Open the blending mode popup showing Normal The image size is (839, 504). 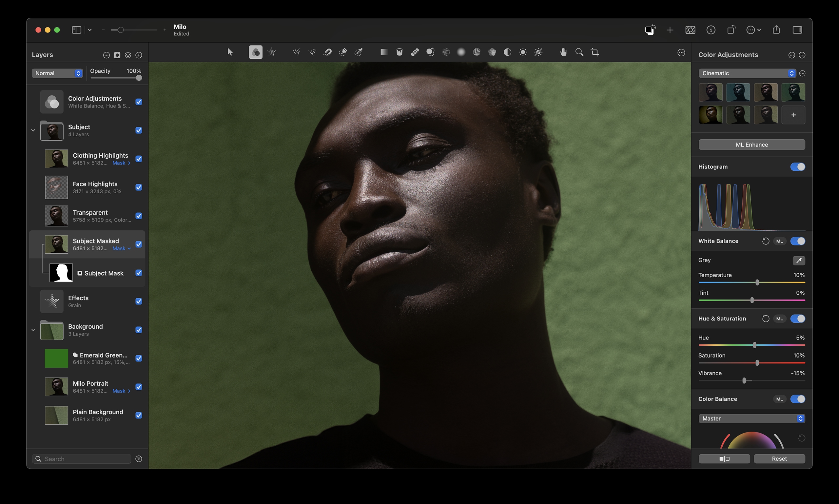(57, 73)
